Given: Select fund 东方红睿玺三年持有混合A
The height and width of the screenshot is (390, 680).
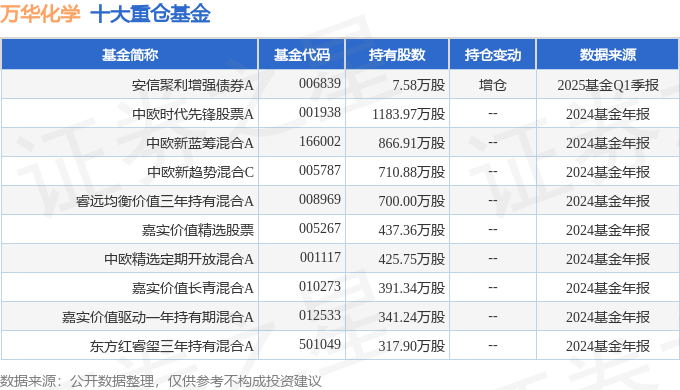Looking at the screenshot, I should 172,346.
